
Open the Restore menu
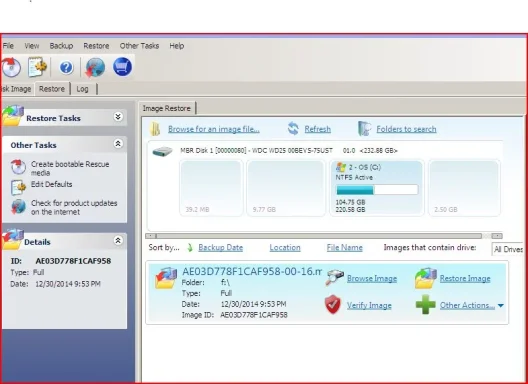[x=96, y=46]
